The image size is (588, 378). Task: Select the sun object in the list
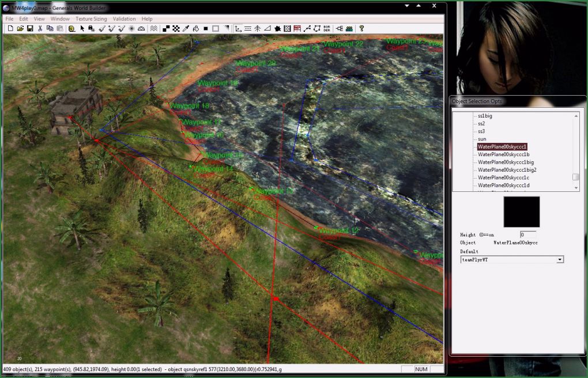482,139
